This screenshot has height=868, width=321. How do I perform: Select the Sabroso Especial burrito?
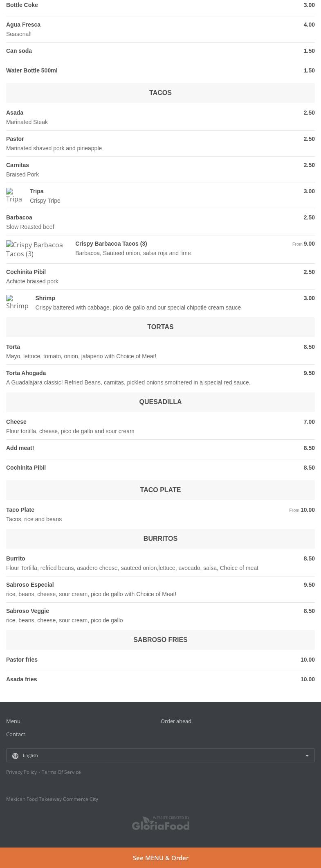pos(160,589)
